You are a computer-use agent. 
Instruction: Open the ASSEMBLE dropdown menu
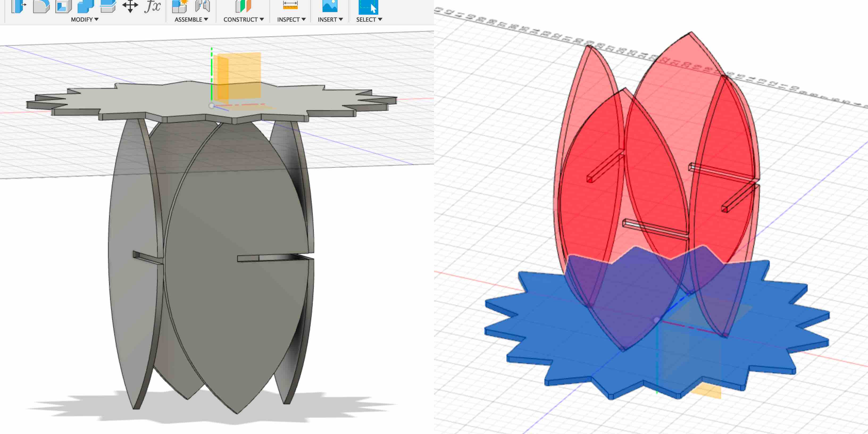click(x=191, y=19)
